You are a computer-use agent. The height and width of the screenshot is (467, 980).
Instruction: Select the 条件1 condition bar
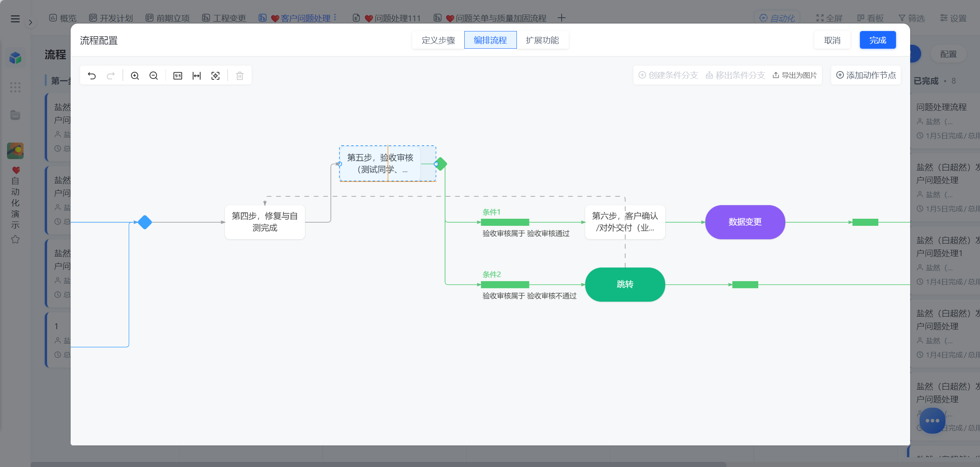pyautogui.click(x=505, y=222)
